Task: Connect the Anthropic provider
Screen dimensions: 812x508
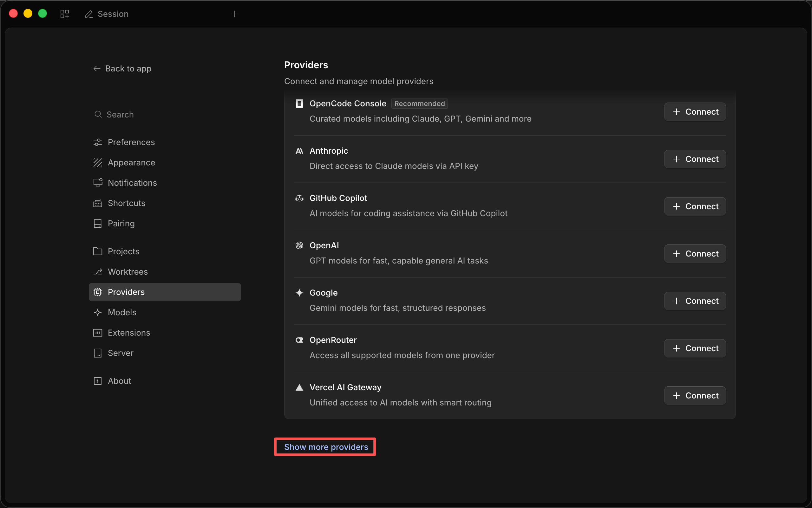Action: [695, 159]
